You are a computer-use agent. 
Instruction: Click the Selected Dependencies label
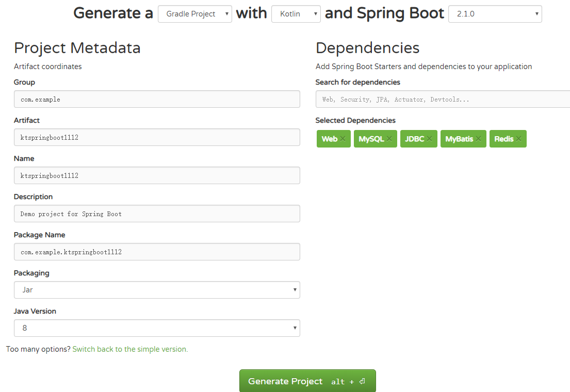(355, 120)
